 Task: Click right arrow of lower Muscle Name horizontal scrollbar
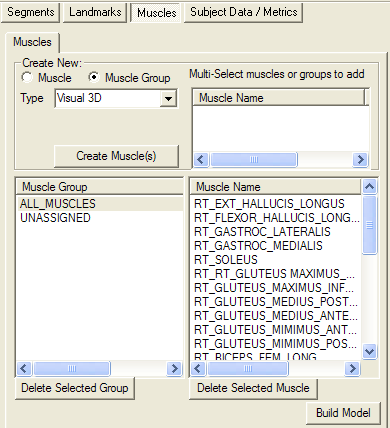pos(352,368)
